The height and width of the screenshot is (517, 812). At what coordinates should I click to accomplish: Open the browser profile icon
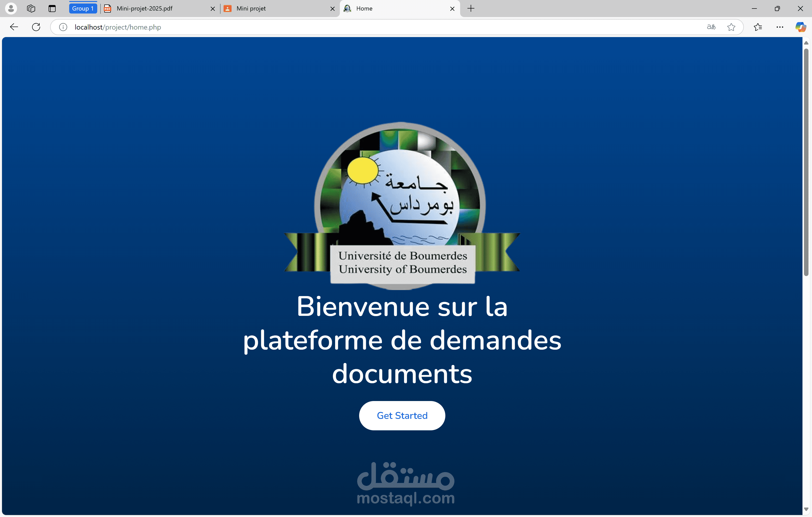tap(11, 9)
